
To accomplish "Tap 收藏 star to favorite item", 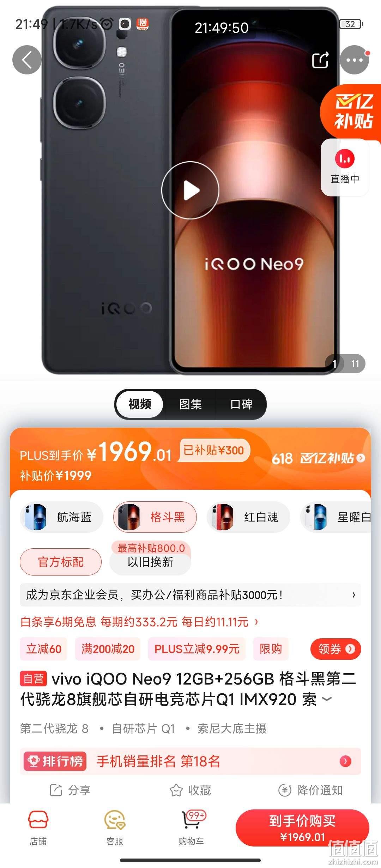I will pyautogui.click(x=190, y=790).
